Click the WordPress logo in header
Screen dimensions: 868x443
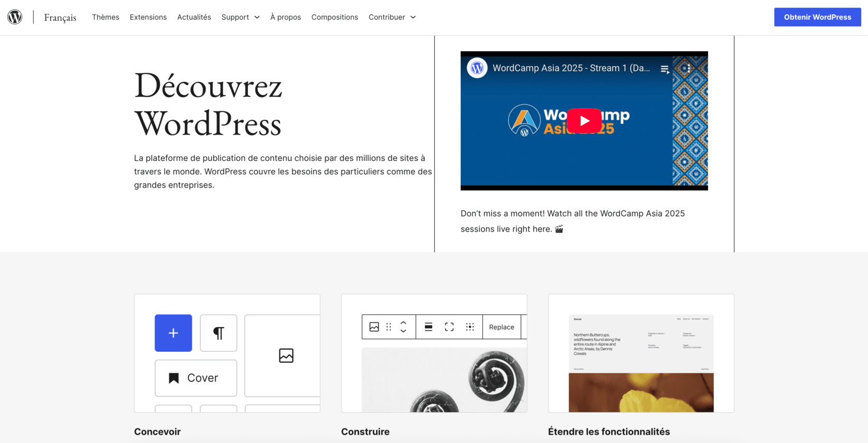(15, 17)
